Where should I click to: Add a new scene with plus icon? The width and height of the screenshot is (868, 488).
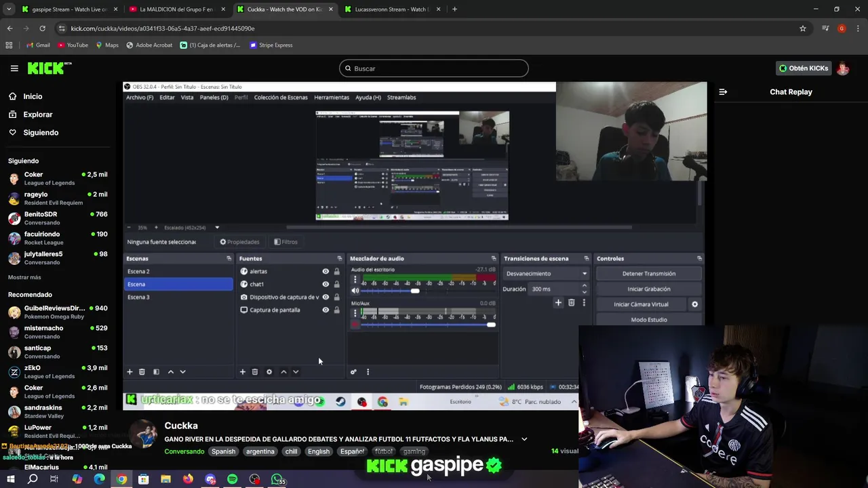pos(130,371)
